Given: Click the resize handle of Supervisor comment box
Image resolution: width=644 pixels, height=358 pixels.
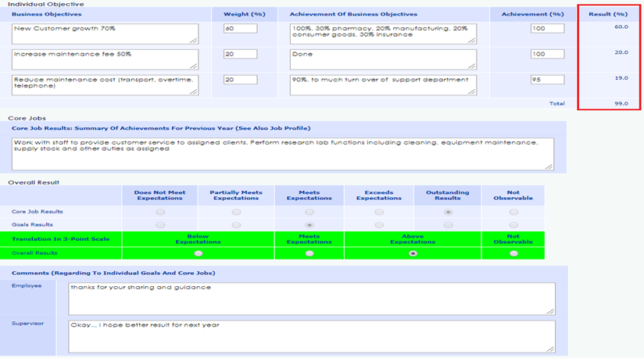Looking at the screenshot, I should 551,349.
